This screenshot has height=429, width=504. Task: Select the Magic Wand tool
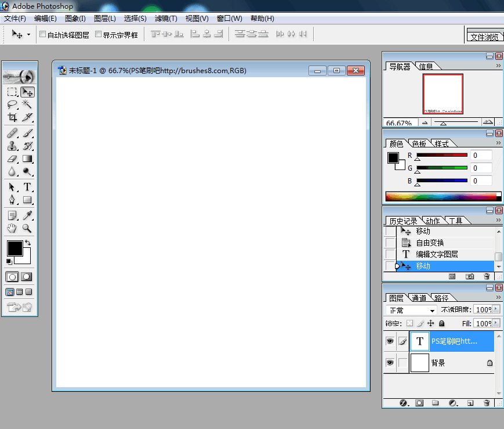pos(27,104)
